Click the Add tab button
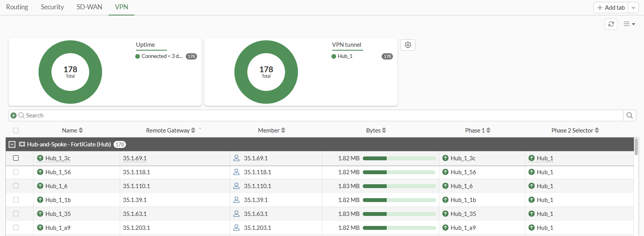Screen dimensions: 644x236 (x=611, y=8)
